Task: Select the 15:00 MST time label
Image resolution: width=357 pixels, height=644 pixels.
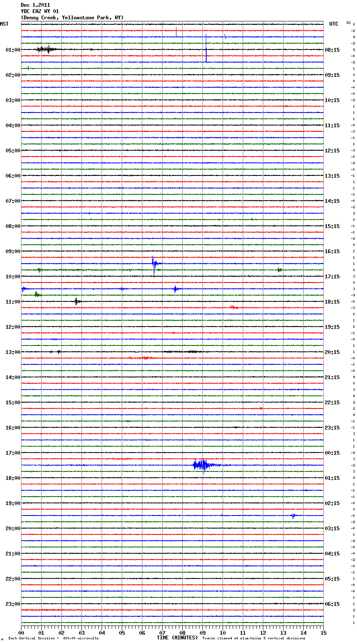Action: point(13,403)
